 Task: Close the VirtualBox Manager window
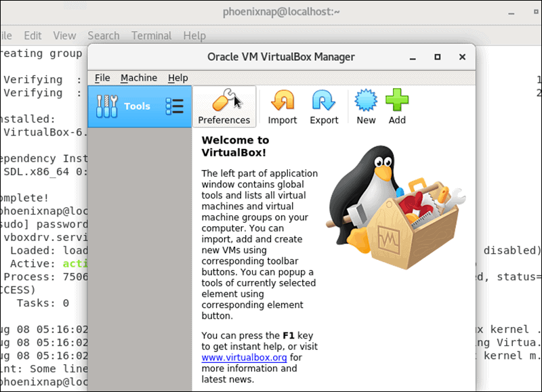tap(462, 57)
